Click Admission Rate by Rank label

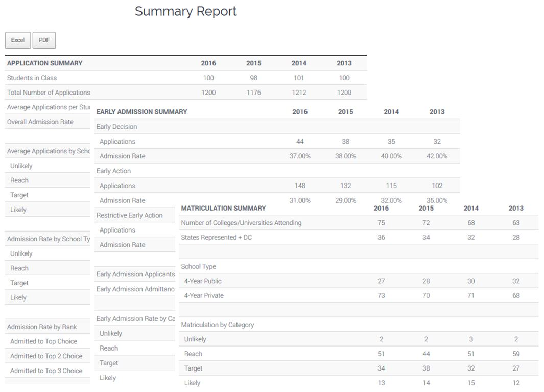pyautogui.click(x=42, y=327)
